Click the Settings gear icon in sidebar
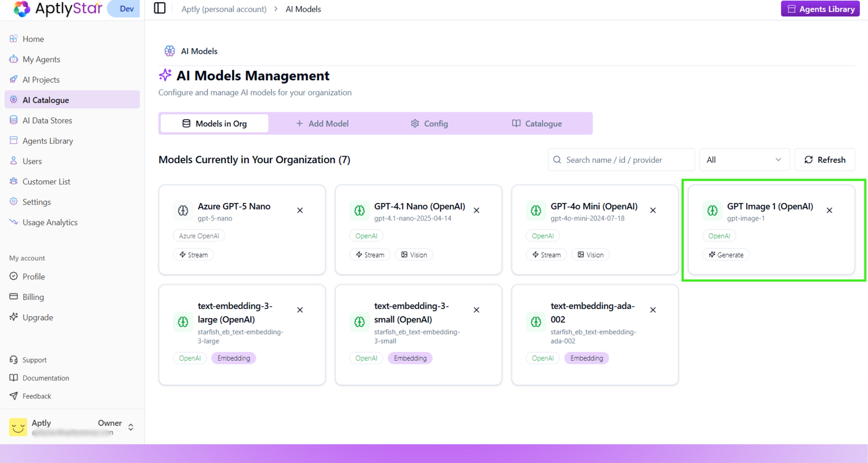 (13, 202)
